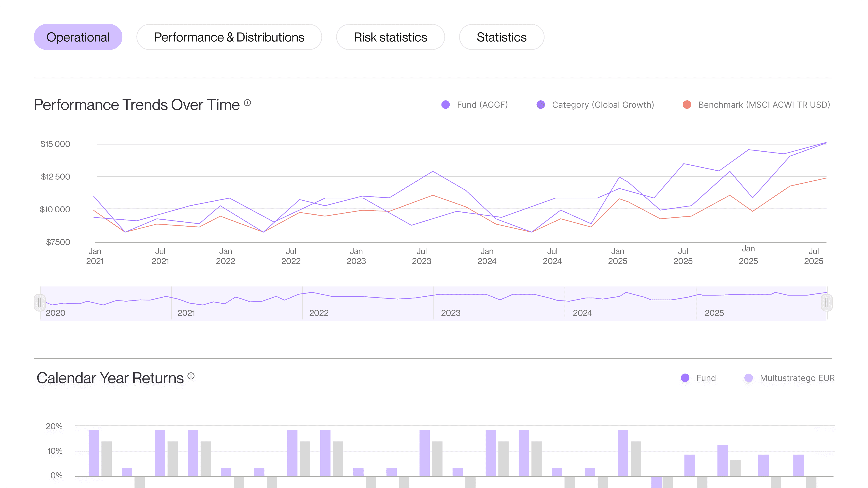868x488 pixels.
Task: Click Benchmark (MSCI ACWI) legend dot
Action: coord(687,105)
